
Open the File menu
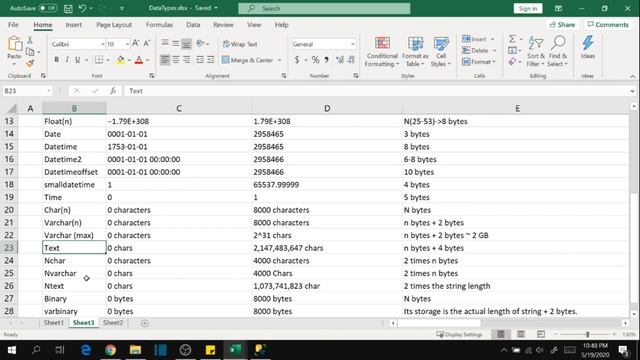(x=13, y=25)
